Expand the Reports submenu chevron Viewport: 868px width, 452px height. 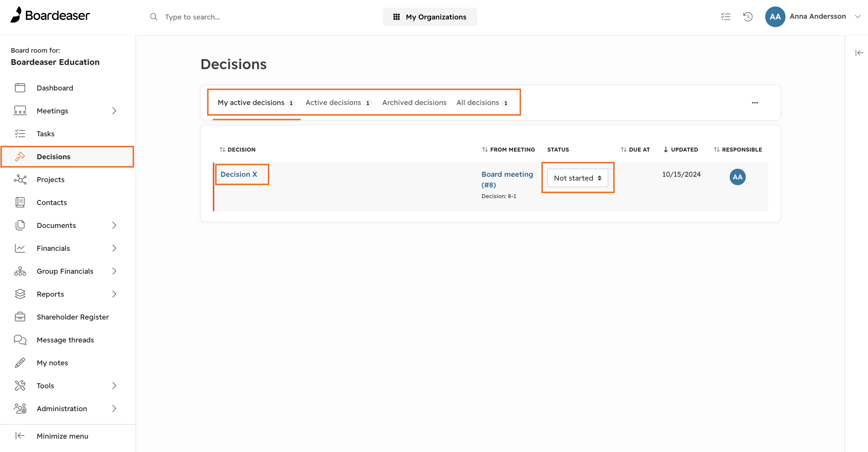(x=114, y=294)
